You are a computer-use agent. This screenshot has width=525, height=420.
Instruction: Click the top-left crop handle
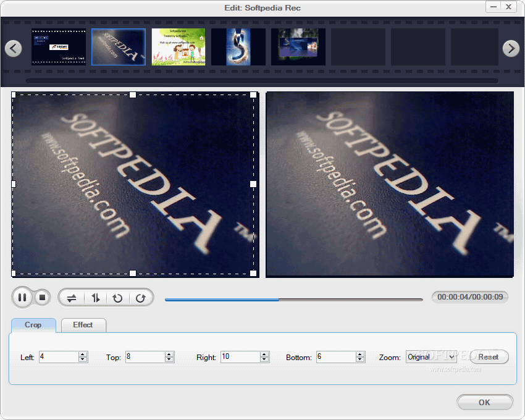pyautogui.click(x=14, y=94)
